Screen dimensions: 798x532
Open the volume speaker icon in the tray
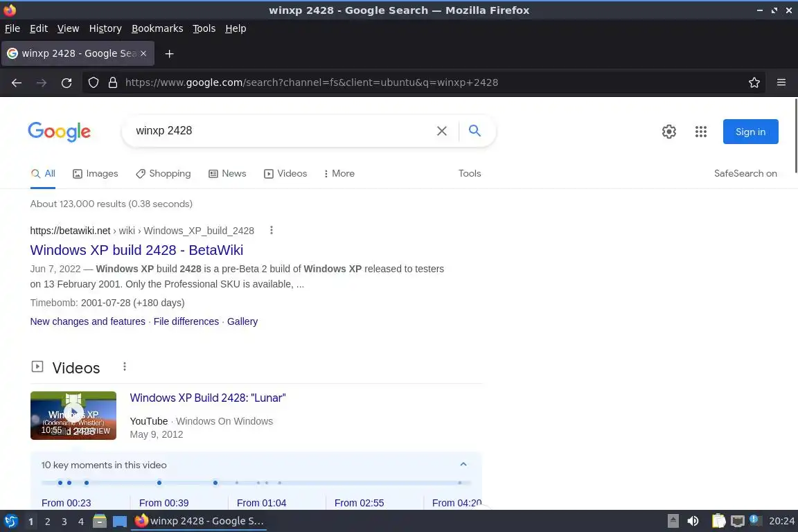tap(693, 521)
